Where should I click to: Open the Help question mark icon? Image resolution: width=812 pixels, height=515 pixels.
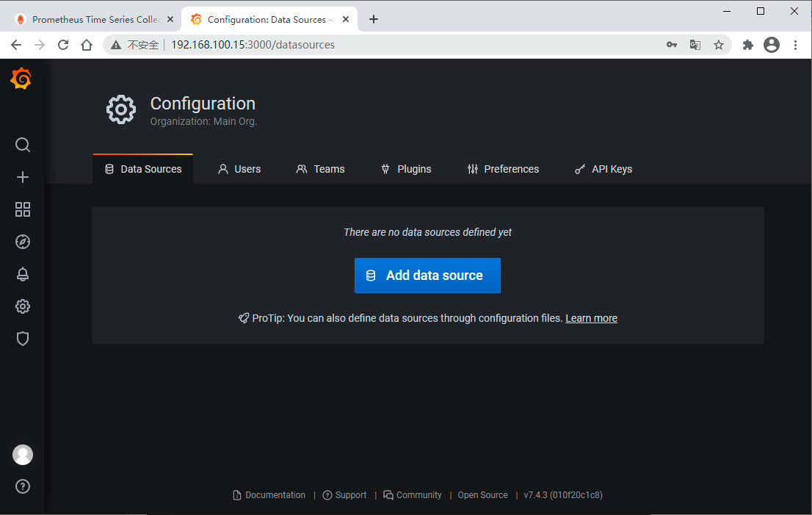[23, 486]
